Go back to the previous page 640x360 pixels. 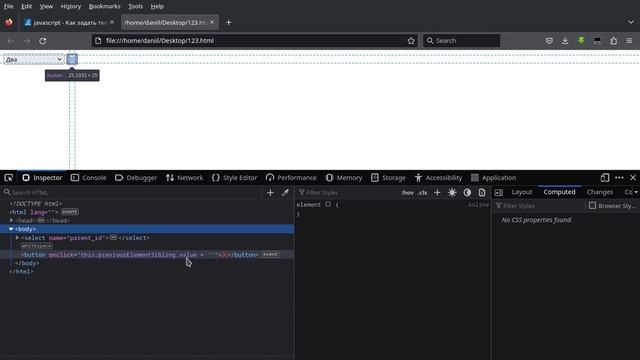click(x=11, y=41)
